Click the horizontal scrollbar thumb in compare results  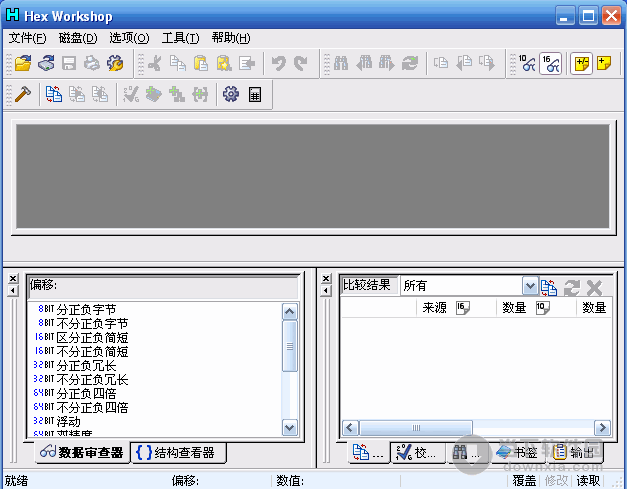(416, 428)
